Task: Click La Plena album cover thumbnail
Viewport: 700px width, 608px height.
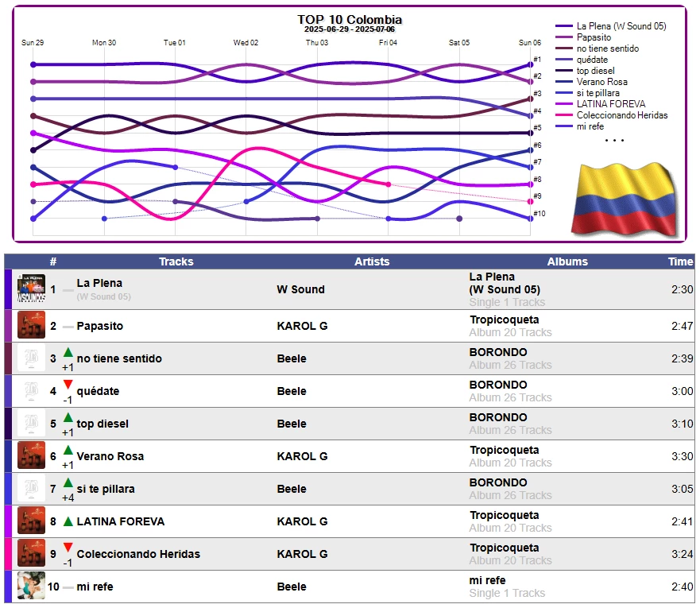Action: pyautogui.click(x=31, y=289)
